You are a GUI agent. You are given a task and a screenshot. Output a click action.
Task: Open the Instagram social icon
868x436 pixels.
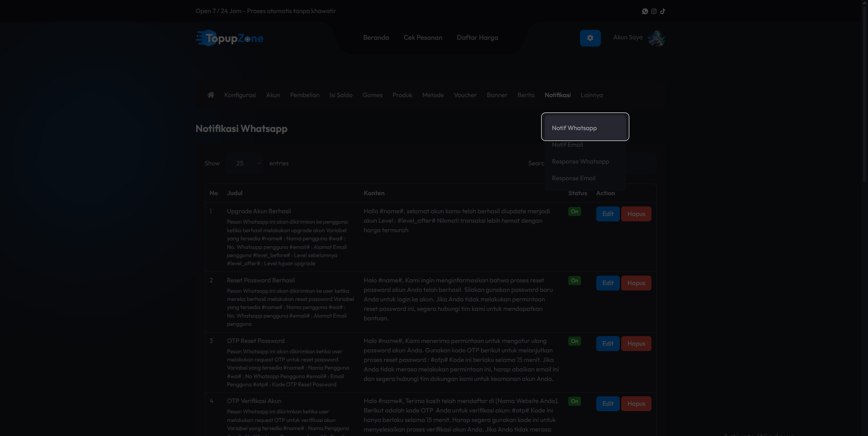tap(654, 11)
